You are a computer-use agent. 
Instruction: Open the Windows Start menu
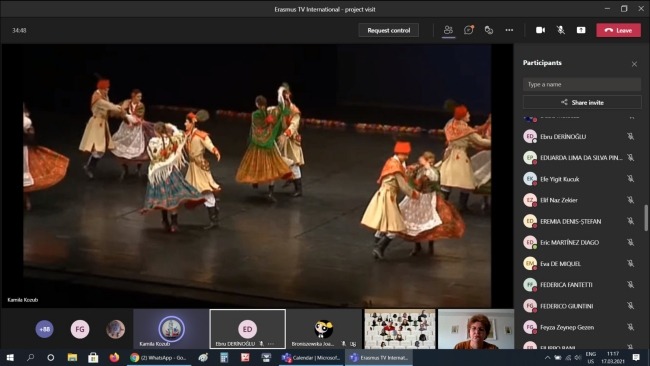click(x=10, y=357)
